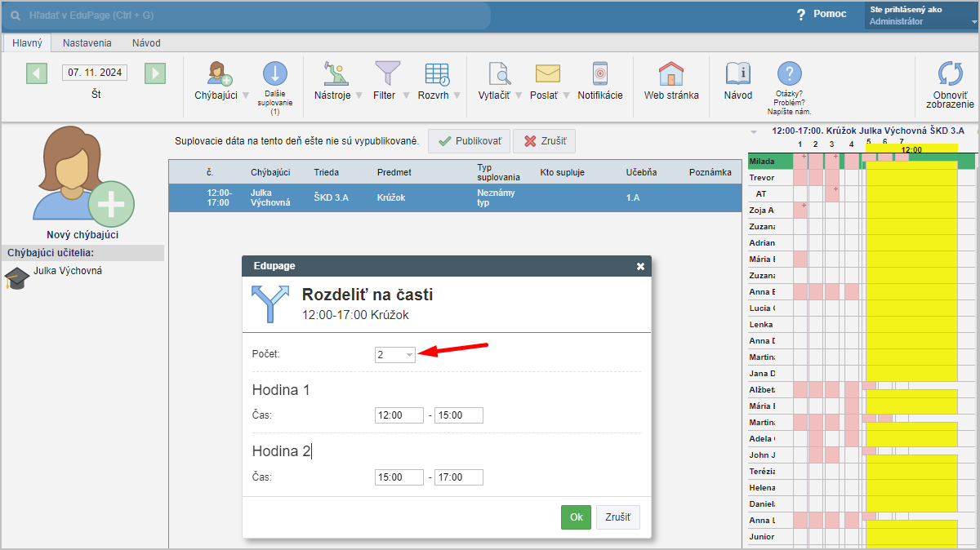980x550 pixels.
Task: Edit Hodina 1 end time 15:00
Action: [x=459, y=415]
